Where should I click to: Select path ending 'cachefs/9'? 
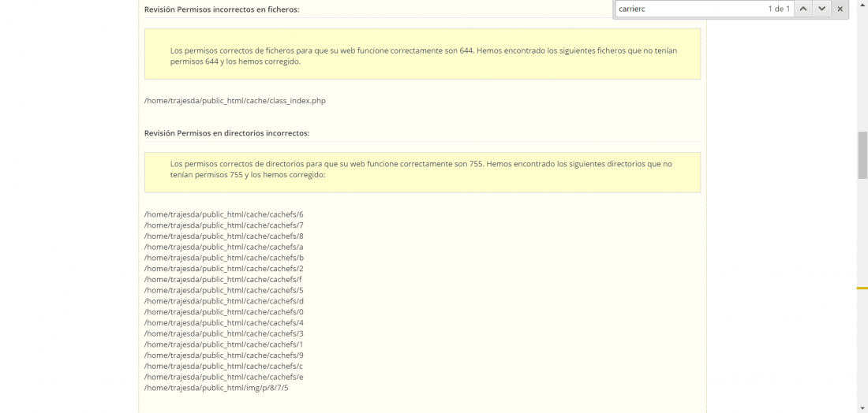(x=223, y=355)
